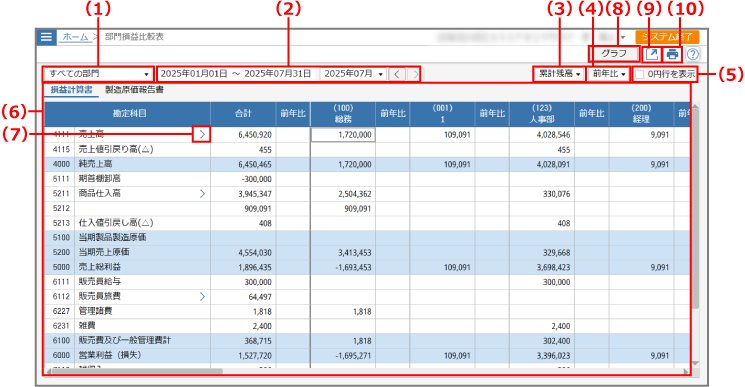Viewport: 745px width, 387px height.
Task: Select the 営業利益（損失） row label
Action: click(x=110, y=355)
